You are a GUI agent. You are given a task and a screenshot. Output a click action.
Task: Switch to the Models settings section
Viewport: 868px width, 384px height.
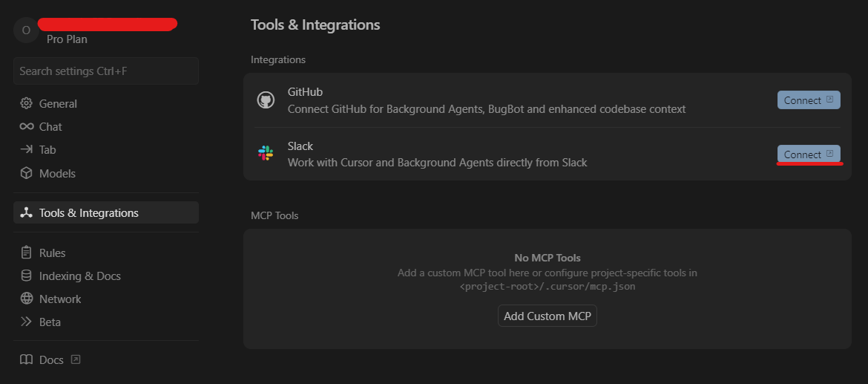[x=57, y=173]
